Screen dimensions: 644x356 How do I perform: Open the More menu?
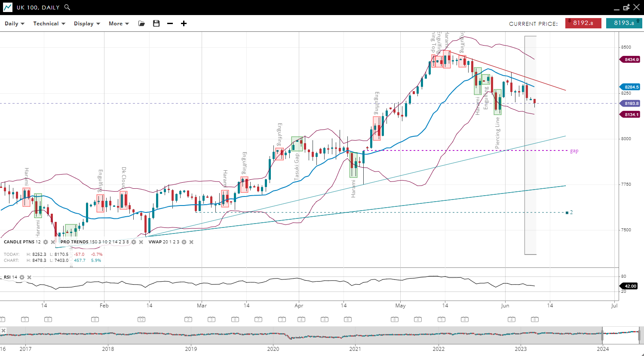pos(119,24)
